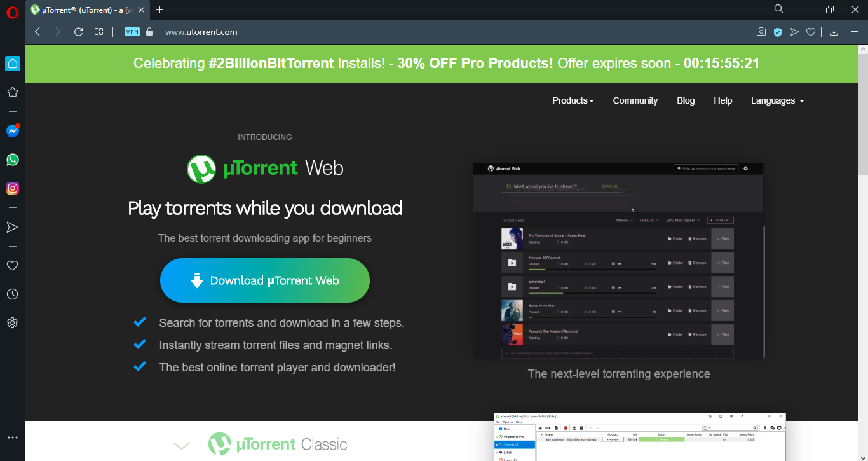Click the µTorrent Classic window screenshot

click(640, 437)
